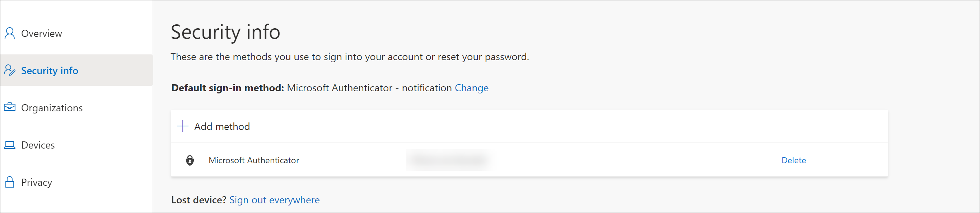
Task: Select the Microsoft Authenticator row label
Action: pos(254,160)
